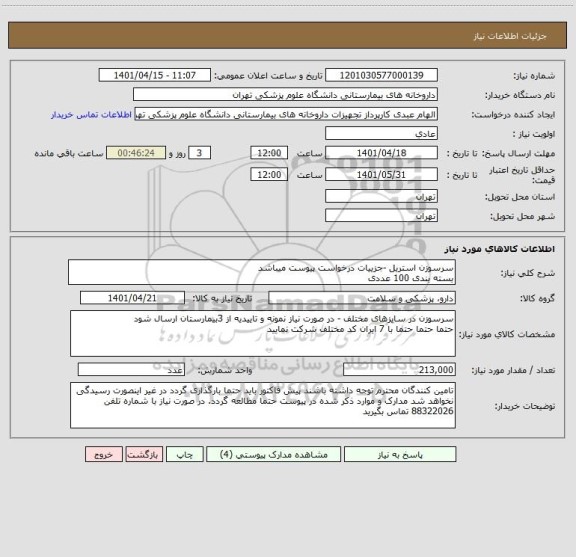Click the شهر محل تحویل field
The height and width of the screenshot is (557, 576).
[x=381, y=215]
